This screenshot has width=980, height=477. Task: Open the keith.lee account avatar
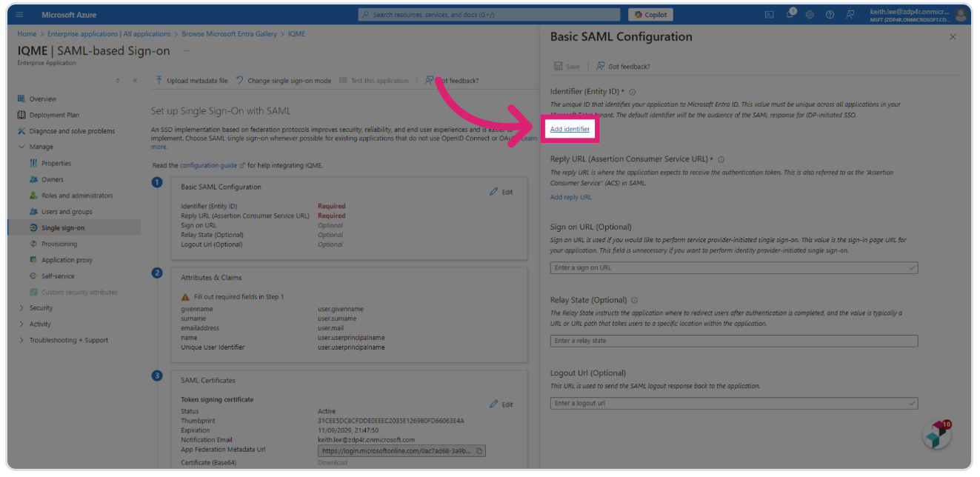(x=961, y=15)
